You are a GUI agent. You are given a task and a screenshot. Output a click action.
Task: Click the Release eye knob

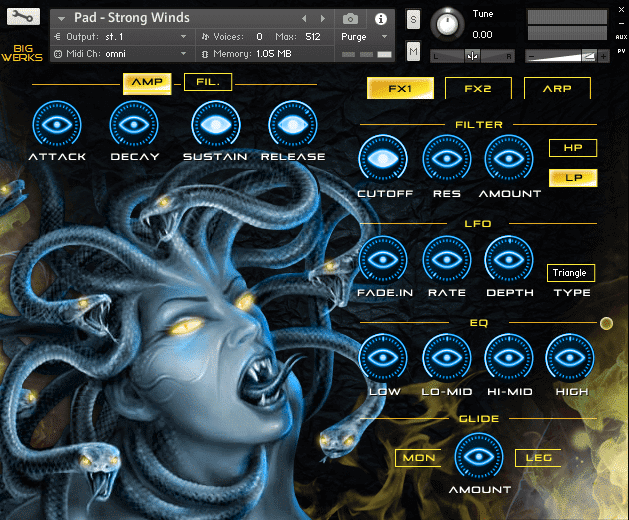pyautogui.click(x=293, y=124)
